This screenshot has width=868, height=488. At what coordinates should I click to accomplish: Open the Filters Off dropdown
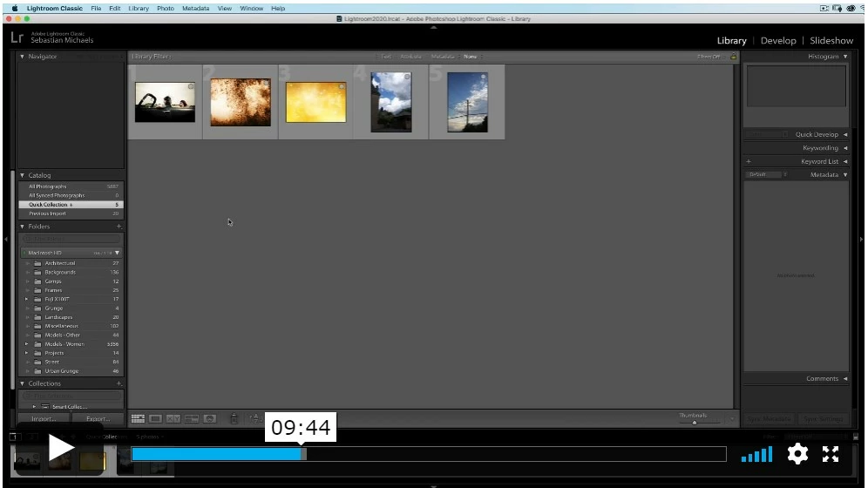(x=709, y=57)
